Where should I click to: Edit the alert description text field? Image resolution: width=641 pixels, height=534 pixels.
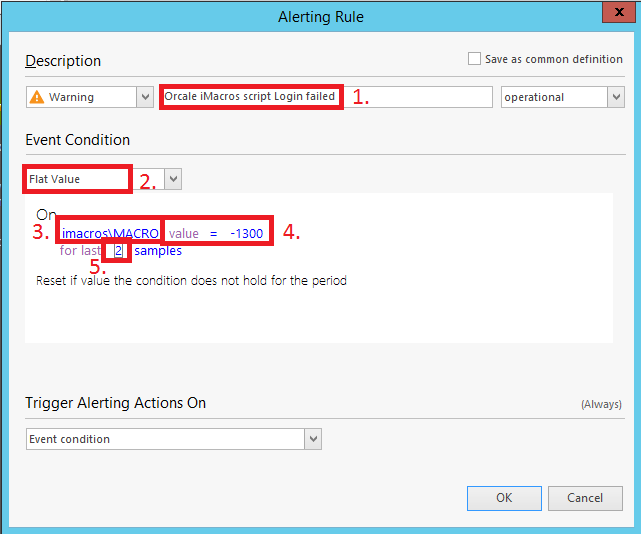pos(326,97)
